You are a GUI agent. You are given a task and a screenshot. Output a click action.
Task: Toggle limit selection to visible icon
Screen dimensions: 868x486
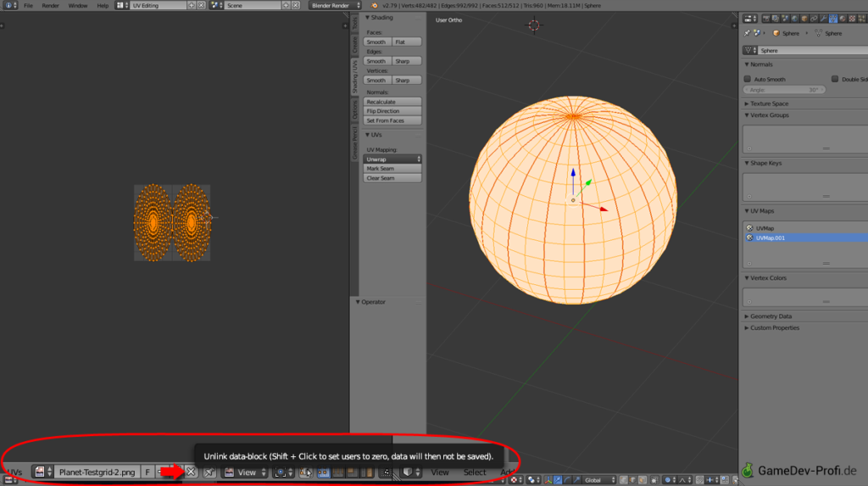(x=654, y=480)
